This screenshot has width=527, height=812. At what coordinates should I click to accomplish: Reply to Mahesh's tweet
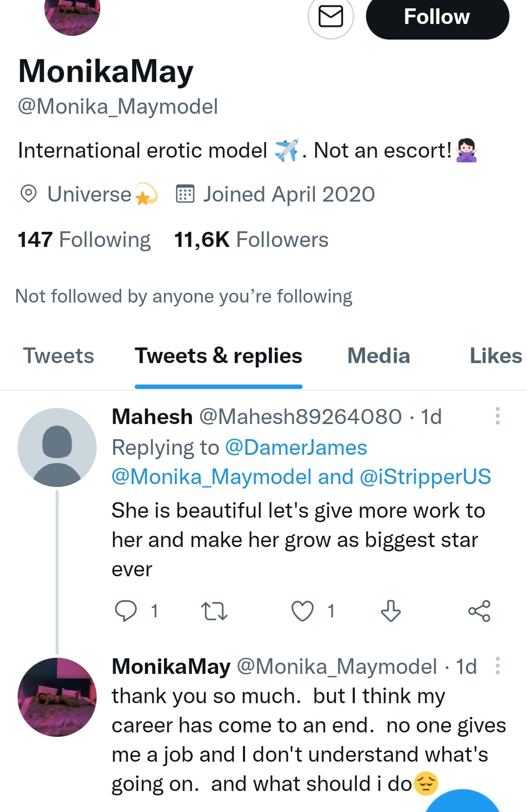coord(126,611)
